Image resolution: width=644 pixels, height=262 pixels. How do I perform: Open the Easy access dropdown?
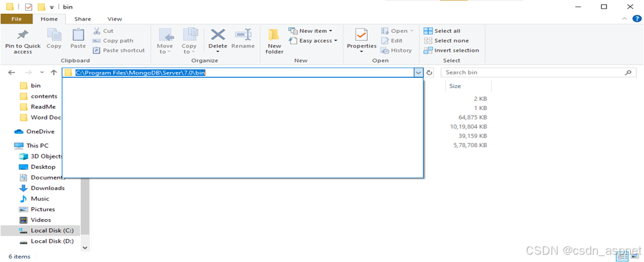313,41
